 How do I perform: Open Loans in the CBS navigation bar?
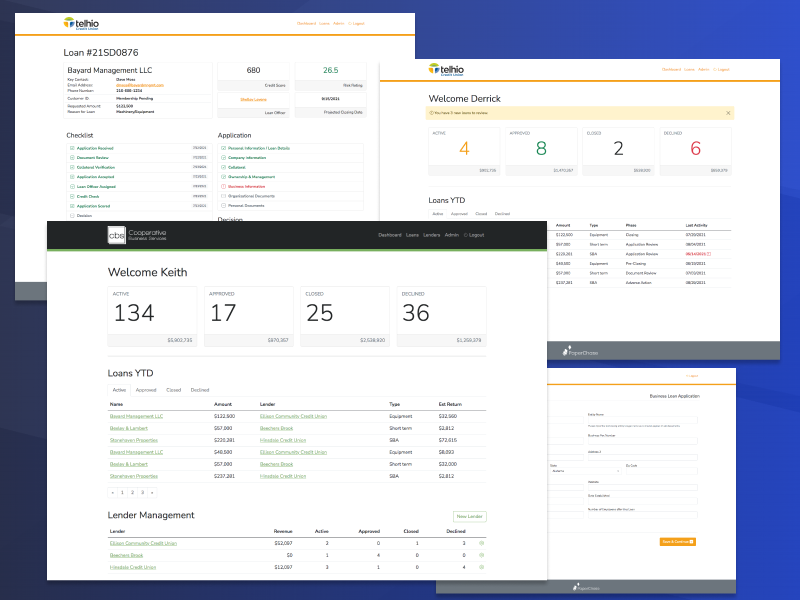pyautogui.click(x=412, y=235)
